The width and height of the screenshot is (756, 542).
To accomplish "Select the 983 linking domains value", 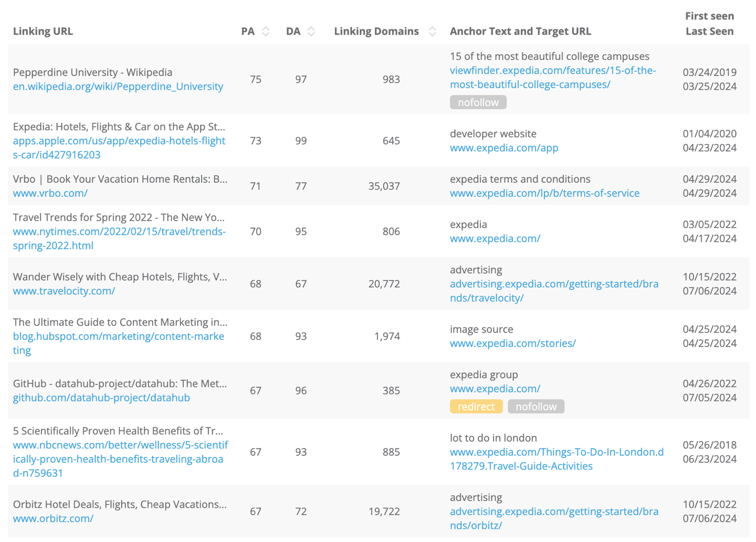I will [x=391, y=79].
